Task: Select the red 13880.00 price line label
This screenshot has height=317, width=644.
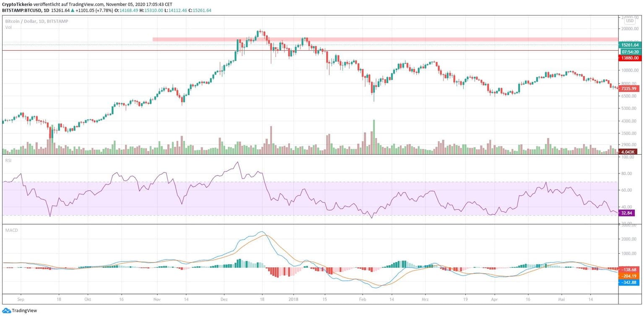Action: click(630, 58)
